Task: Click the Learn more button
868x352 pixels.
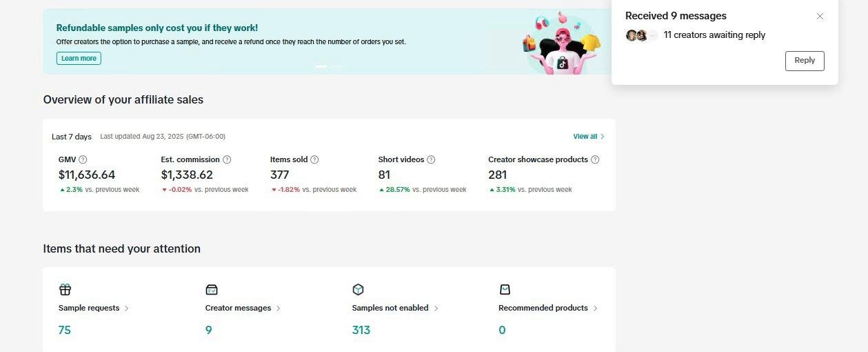Action: coord(79,59)
